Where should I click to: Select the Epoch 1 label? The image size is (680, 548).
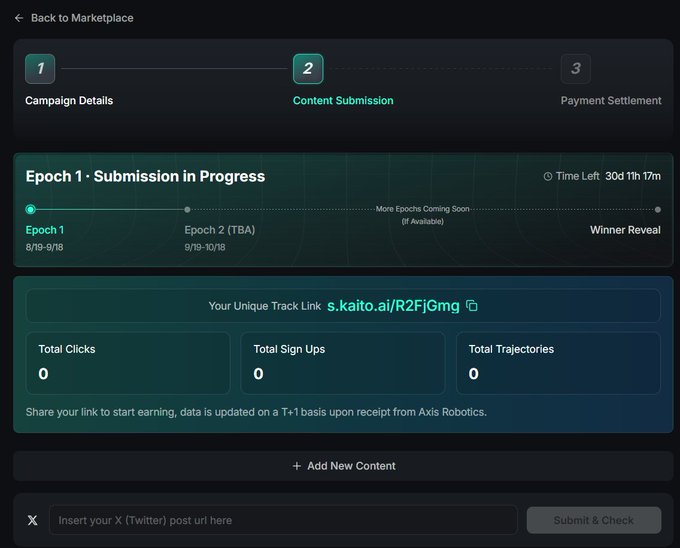(x=45, y=230)
